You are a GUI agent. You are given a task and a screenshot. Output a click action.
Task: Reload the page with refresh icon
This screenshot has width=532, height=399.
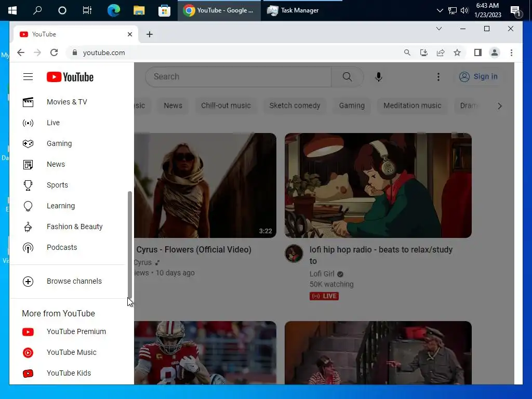(54, 52)
